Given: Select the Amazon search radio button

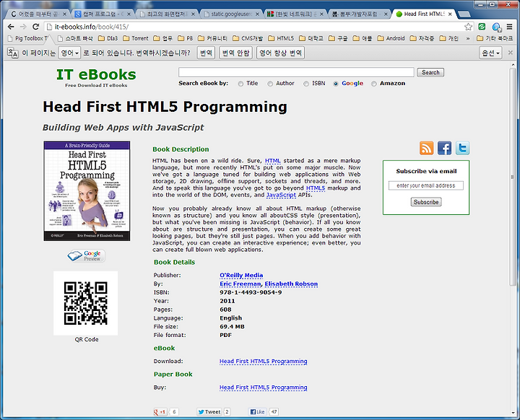Looking at the screenshot, I should click(374, 84).
